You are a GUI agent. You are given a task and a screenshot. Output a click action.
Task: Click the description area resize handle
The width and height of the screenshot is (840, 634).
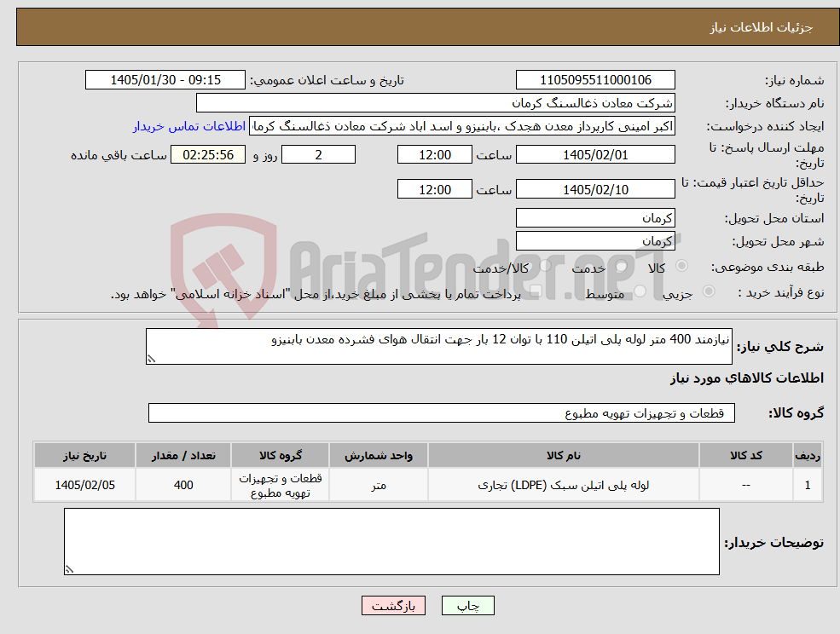[x=151, y=360]
